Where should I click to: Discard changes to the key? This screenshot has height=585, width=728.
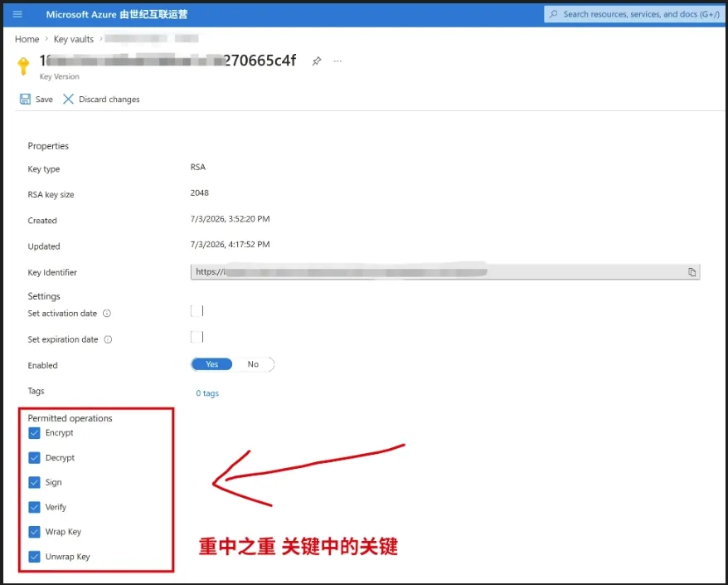click(101, 99)
